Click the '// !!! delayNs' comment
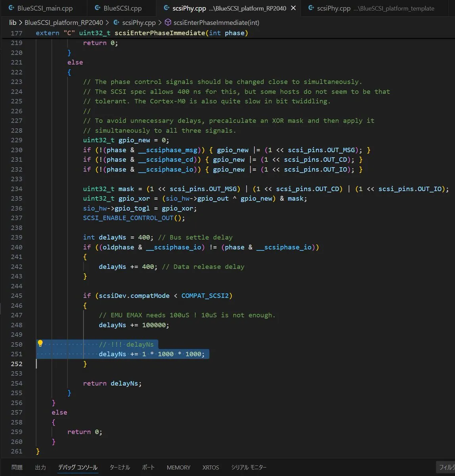Screen dimensions: 455x476 coord(126,344)
